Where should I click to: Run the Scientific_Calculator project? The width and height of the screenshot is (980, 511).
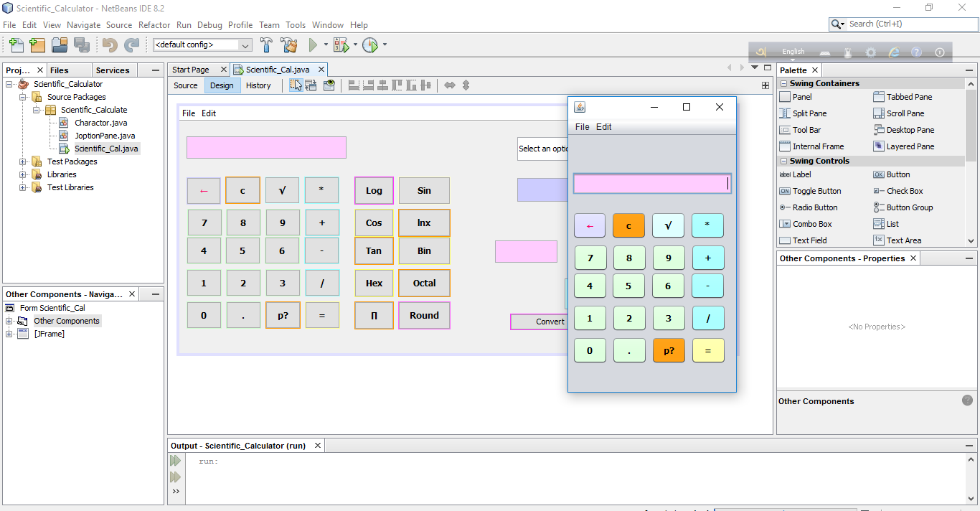coord(314,44)
